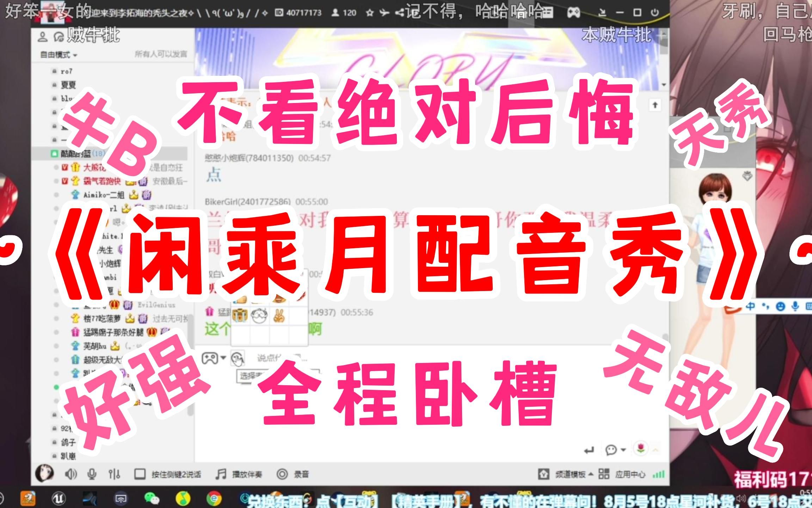
Task: Open 应用中心 app center grid
Action: click(604, 474)
